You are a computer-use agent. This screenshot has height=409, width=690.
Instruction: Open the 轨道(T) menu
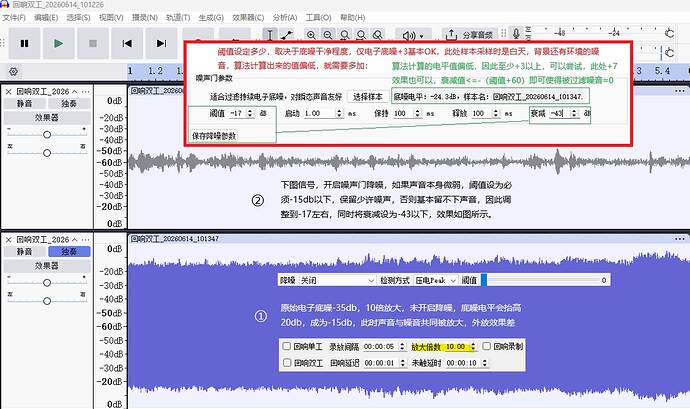pos(178,18)
